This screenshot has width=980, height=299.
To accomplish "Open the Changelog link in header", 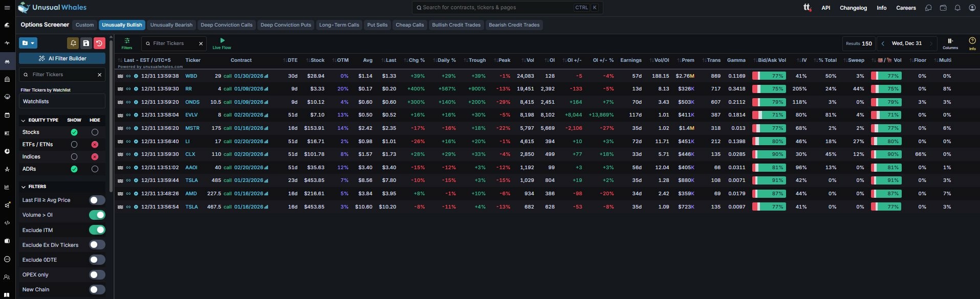I will pos(853,8).
